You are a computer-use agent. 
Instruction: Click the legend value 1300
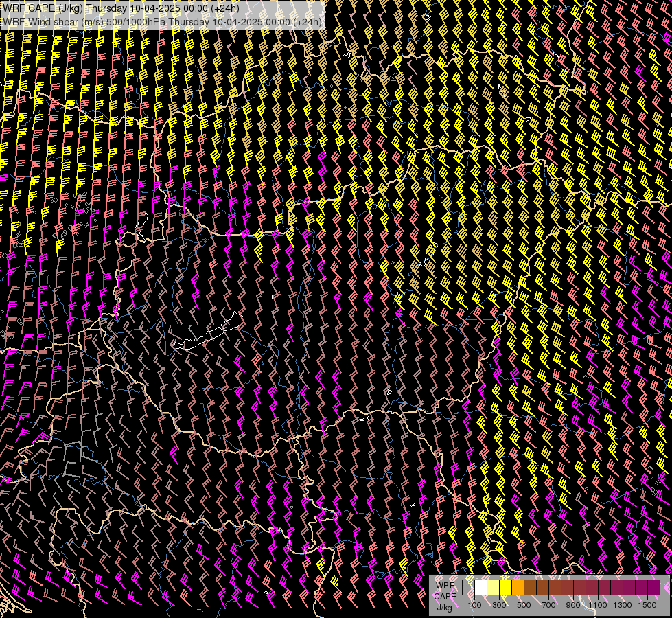pos(623,605)
